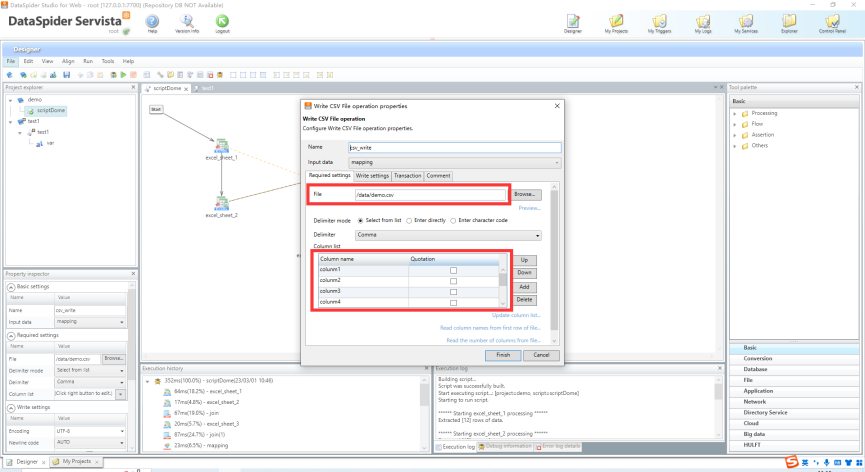Click the green Run script toolbar icon
The image size is (865, 472).
coord(124,75)
